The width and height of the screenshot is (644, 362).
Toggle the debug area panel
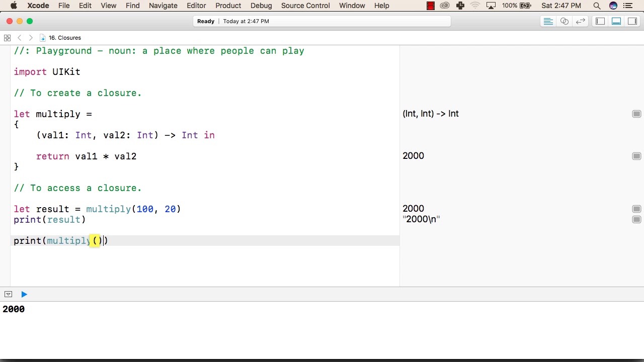pos(616,21)
